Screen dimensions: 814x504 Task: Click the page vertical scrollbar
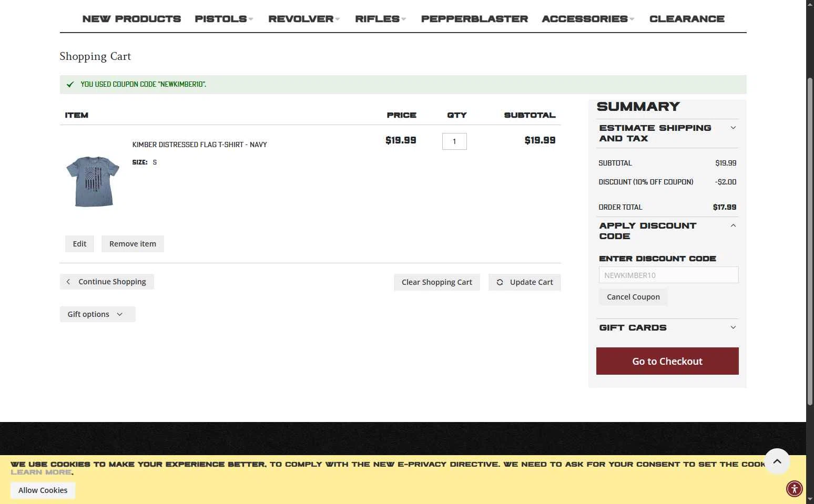tap(810, 242)
